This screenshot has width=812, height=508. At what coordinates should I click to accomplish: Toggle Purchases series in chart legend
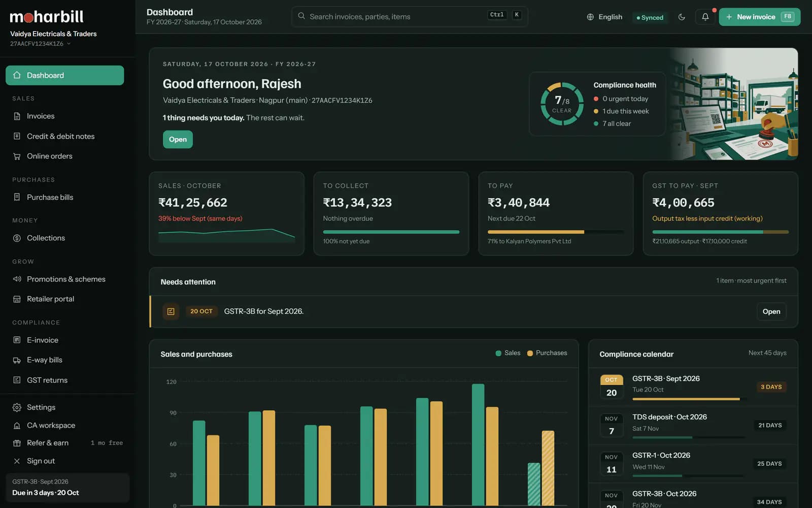(x=547, y=353)
